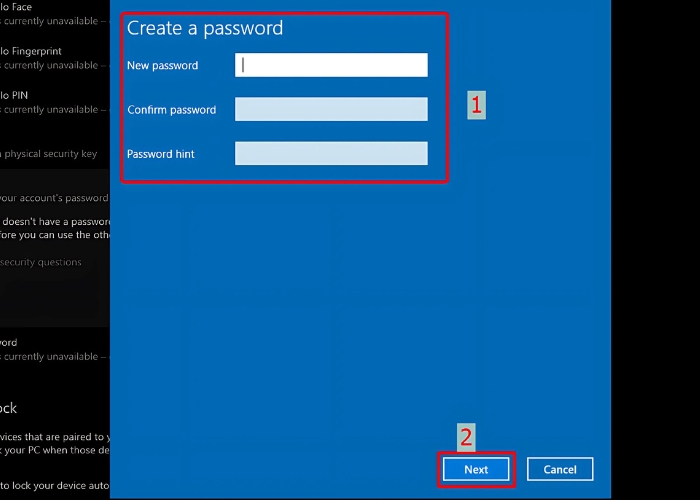The image size is (700, 500).
Task: Click text about devices paired to your PC
Action: click(x=54, y=437)
